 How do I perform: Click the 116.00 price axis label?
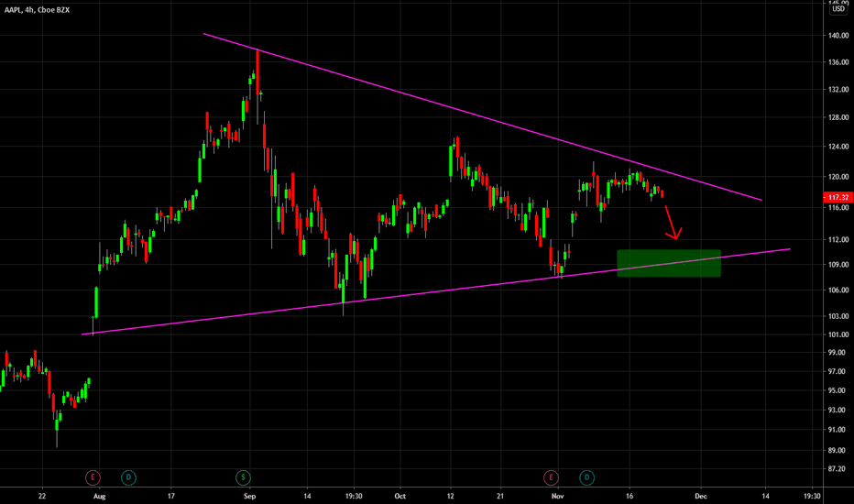(x=838, y=208)
